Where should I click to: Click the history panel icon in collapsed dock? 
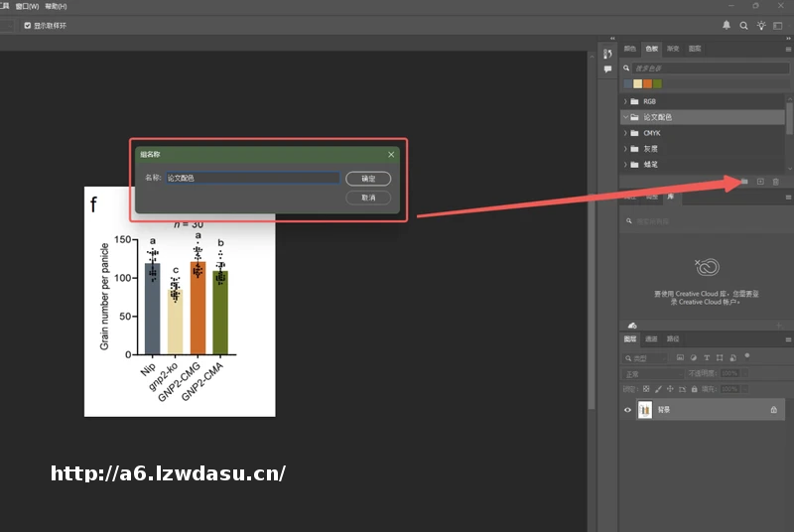pyautogui.click(x=607, y=53)
